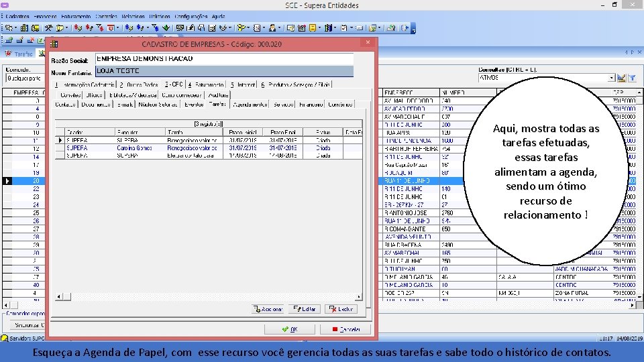Viewport: 644px width, 362px height.
Task: Click the magnifier search icon near the toolbar end
Action: pyautogui.click(x=391, y=28)
